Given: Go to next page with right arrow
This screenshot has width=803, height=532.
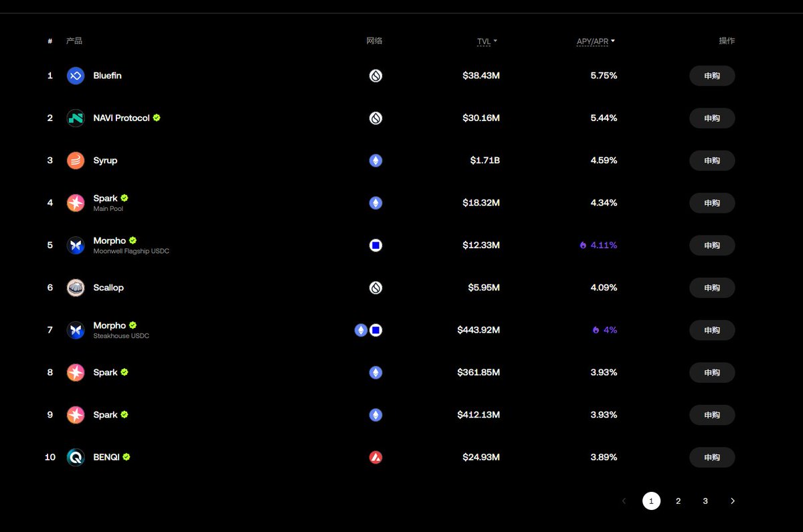Looking at the screenshot, I should pyautogui.click(x=732, y=501).
